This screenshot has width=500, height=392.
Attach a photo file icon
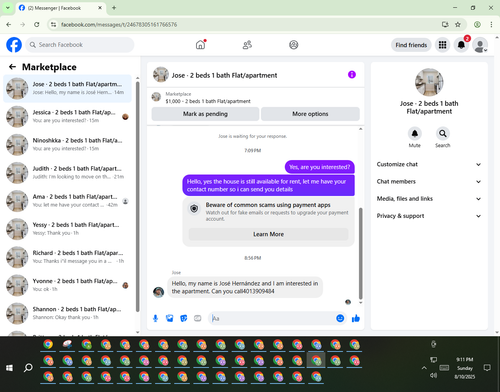tap(170, 318)
